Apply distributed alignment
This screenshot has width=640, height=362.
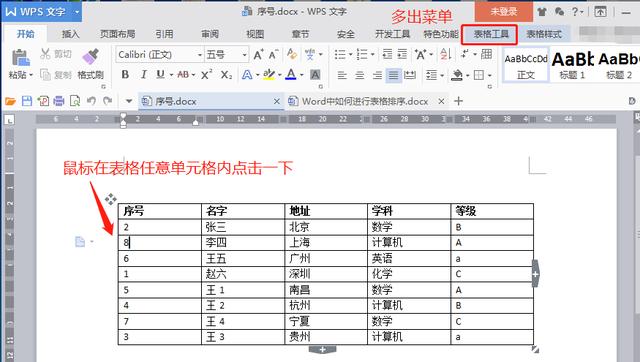[x=410, y=75]
